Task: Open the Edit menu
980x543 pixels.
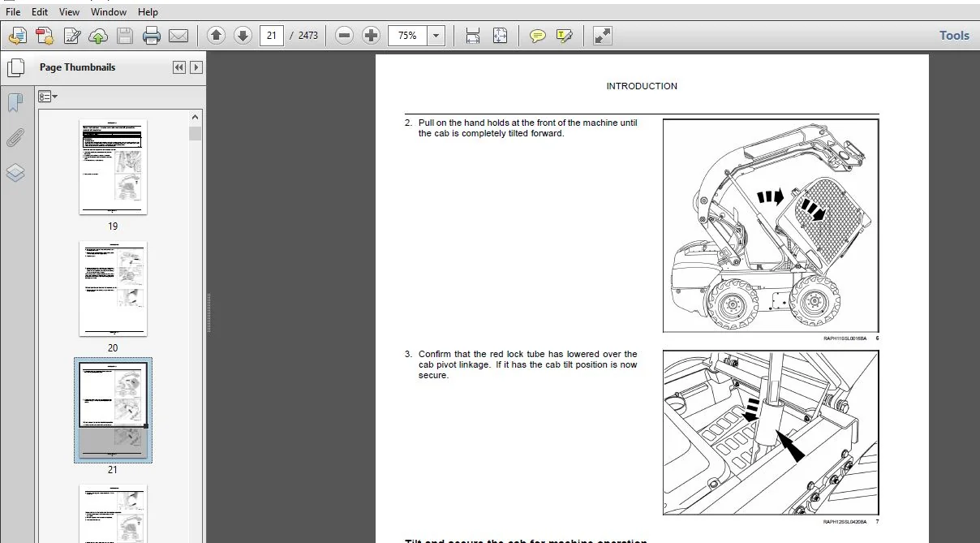Action: point(39,12)
